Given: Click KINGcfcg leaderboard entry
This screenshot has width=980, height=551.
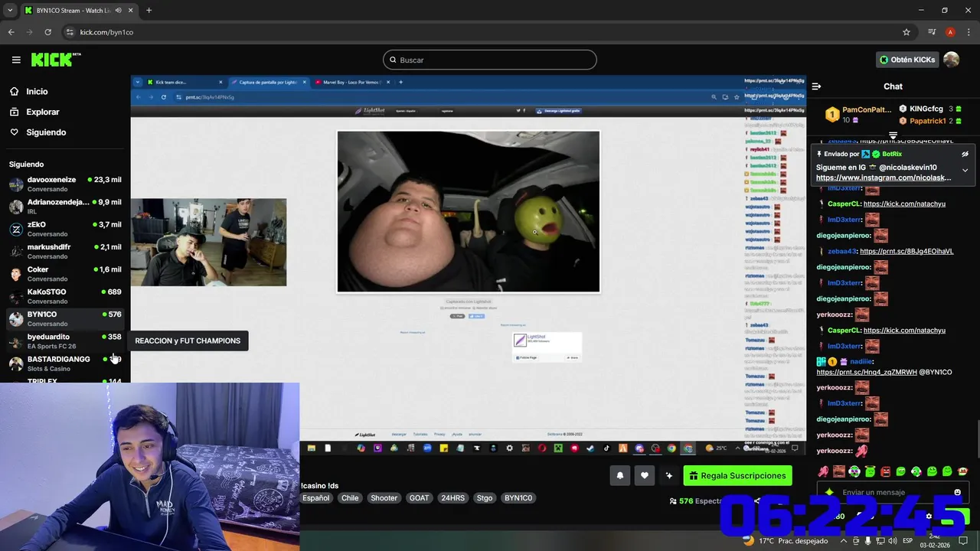Looking at the screenshot, I should click(929, 109).
